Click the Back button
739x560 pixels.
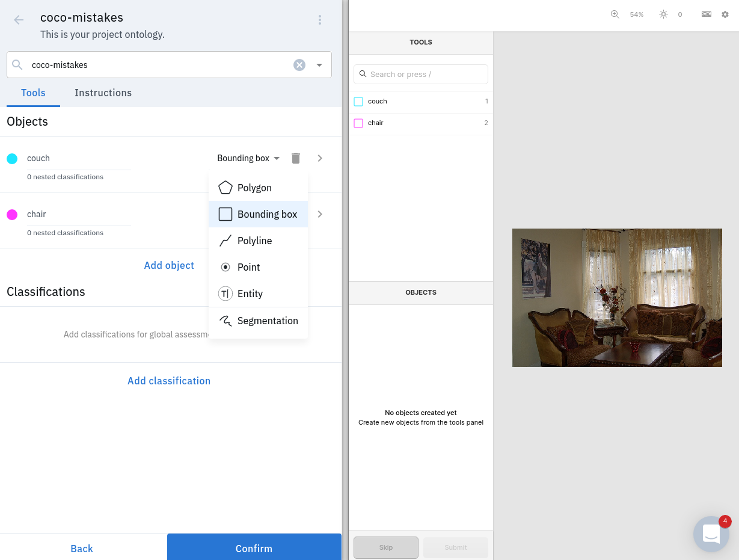(82, 548)
